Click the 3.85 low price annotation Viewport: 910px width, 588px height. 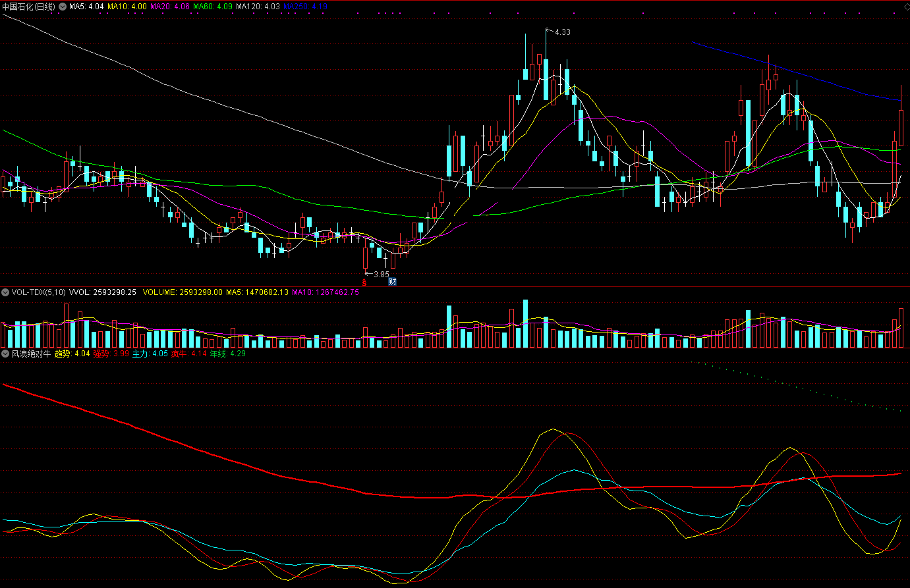381,274
